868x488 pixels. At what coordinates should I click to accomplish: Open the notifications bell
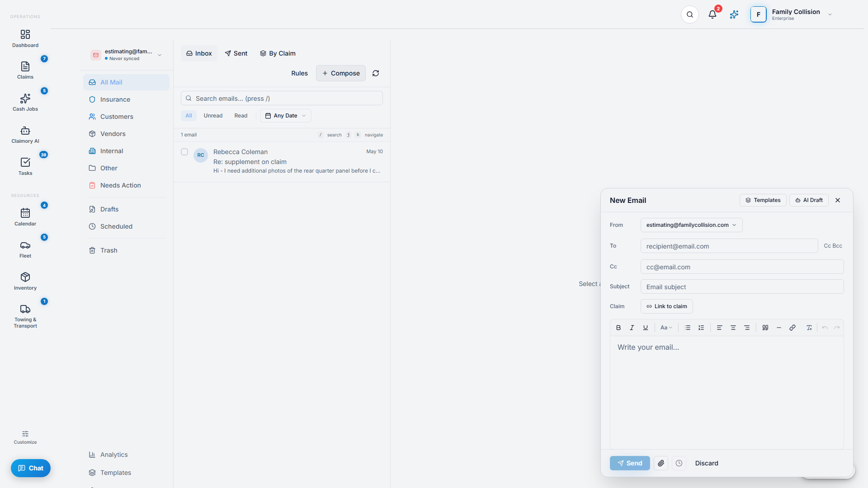coord(712,14)
